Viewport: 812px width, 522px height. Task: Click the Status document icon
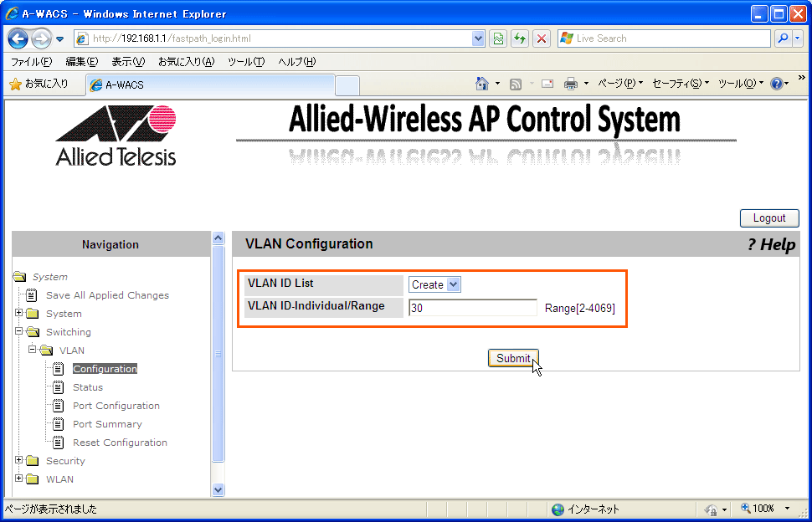pyautogui.click(x=59, y=387)
